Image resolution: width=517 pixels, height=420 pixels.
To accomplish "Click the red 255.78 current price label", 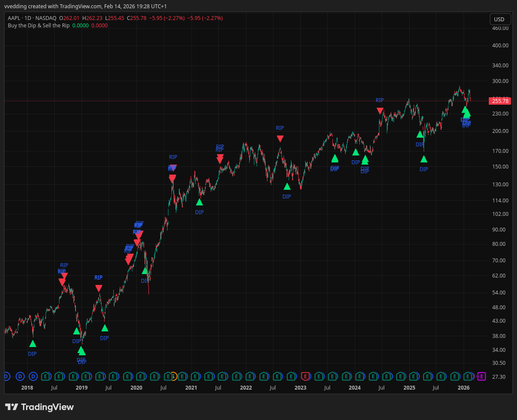I will (500, 101).
